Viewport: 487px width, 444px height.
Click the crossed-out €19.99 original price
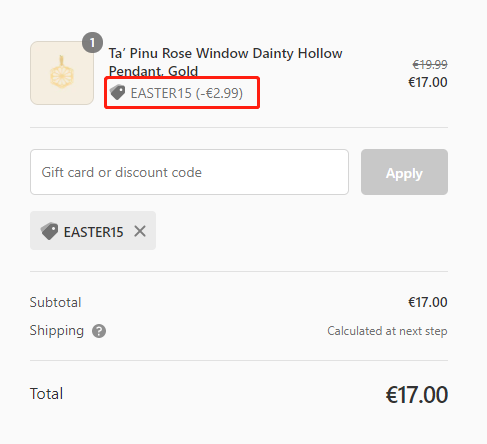(430, 64)
